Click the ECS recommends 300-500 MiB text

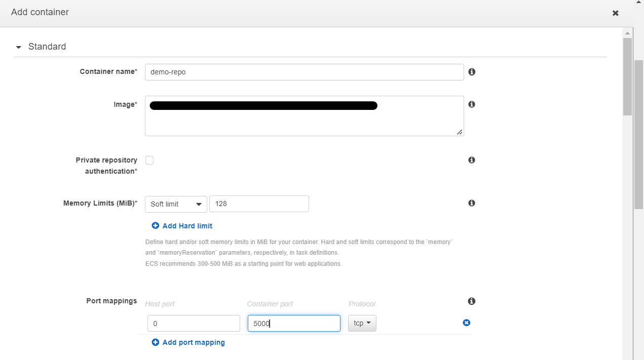(244, 264)
